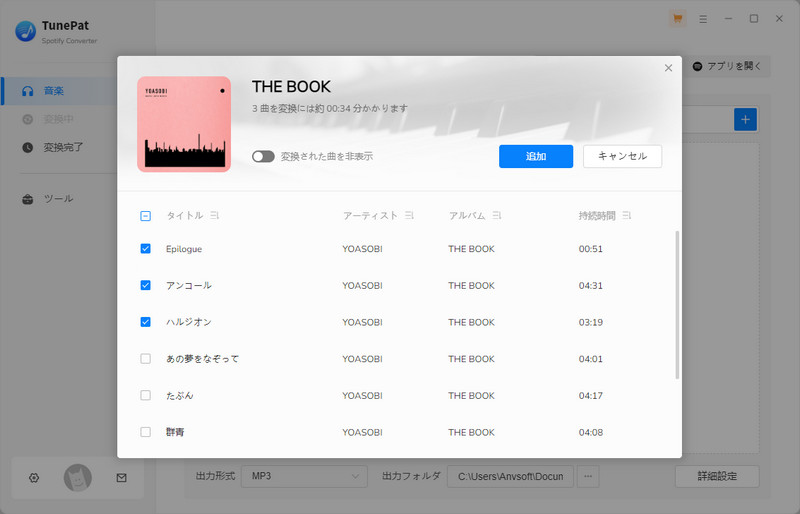Screen dimensions: 800x514
Task: Uncheck the アンコール track checkbox
Action: (x=145, y=285)
